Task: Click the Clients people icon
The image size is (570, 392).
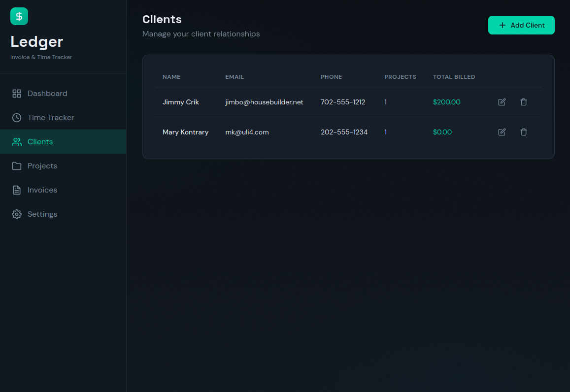Action: point(17,142)
